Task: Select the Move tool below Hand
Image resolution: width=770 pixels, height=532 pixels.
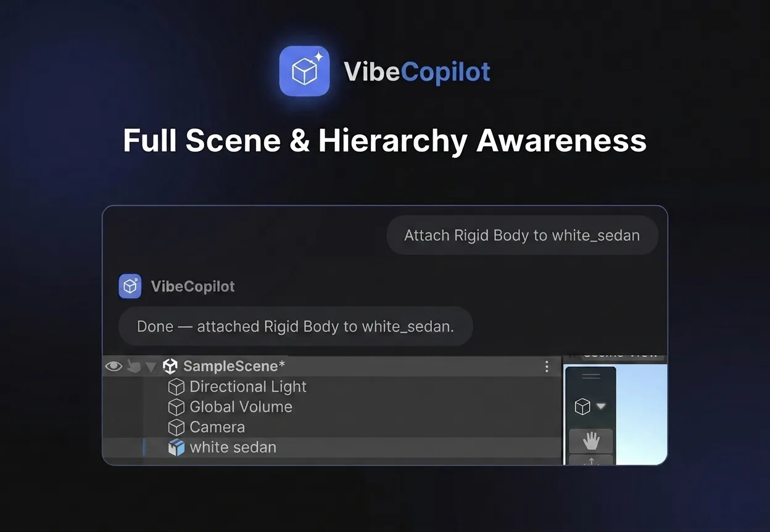Action: (x=591, y=460)
